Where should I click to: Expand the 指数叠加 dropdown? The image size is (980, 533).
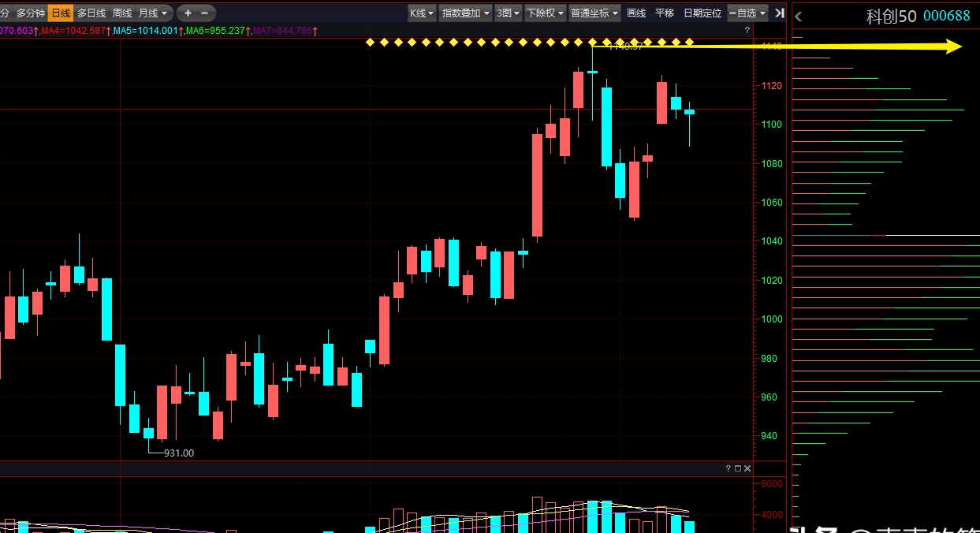465,13
